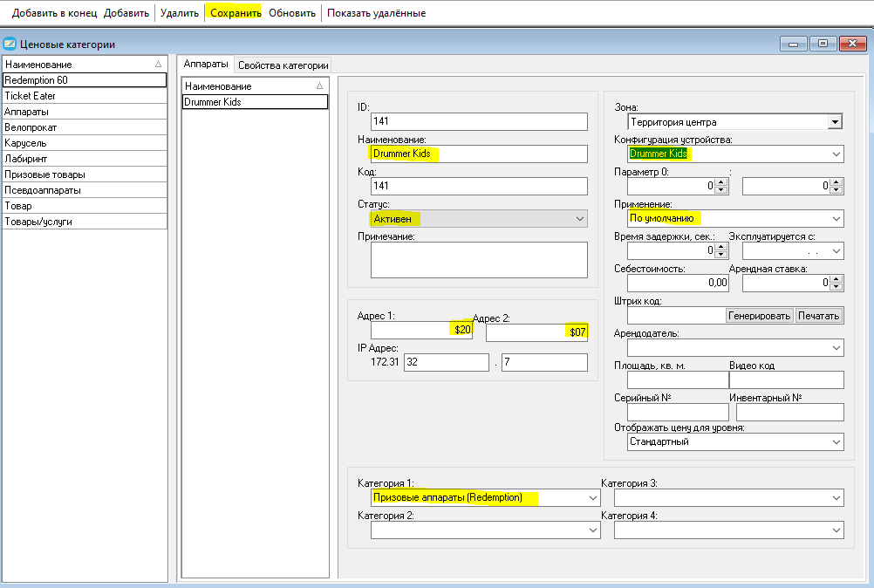Select Лабиринт category row

[x=85, y=159]
